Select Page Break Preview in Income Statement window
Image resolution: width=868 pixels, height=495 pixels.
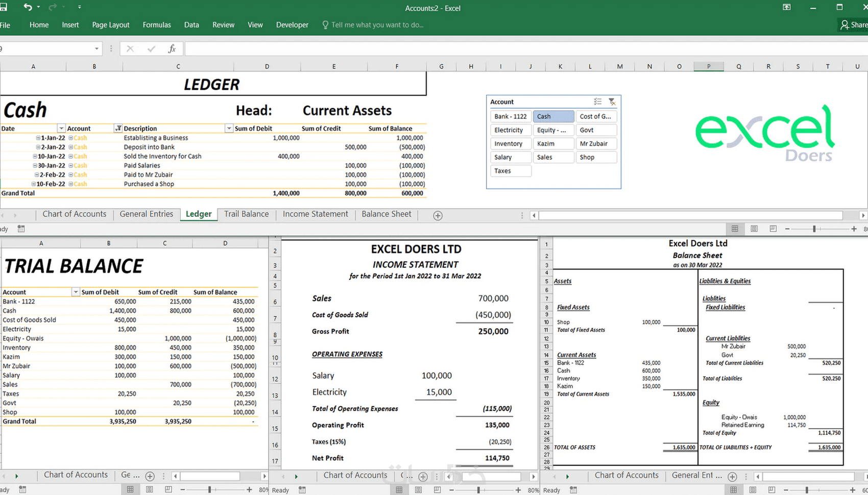437,490
